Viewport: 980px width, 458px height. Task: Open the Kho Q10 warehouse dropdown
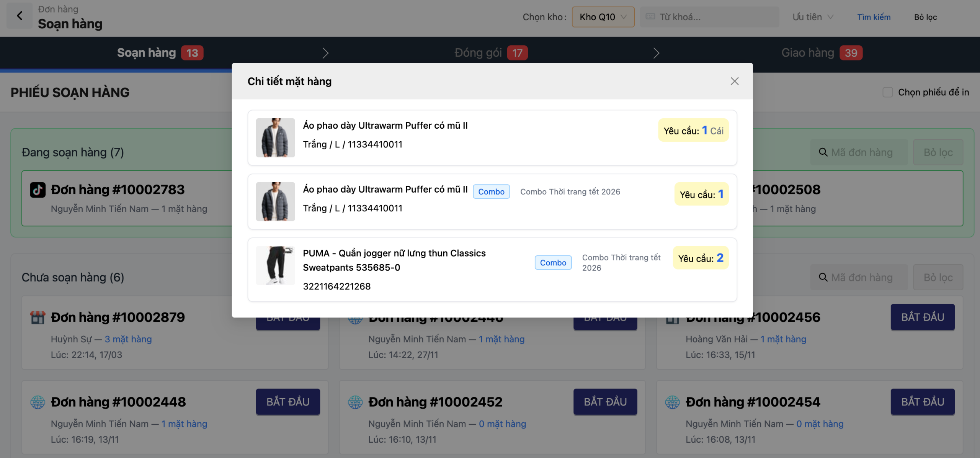tap(603, 17)
